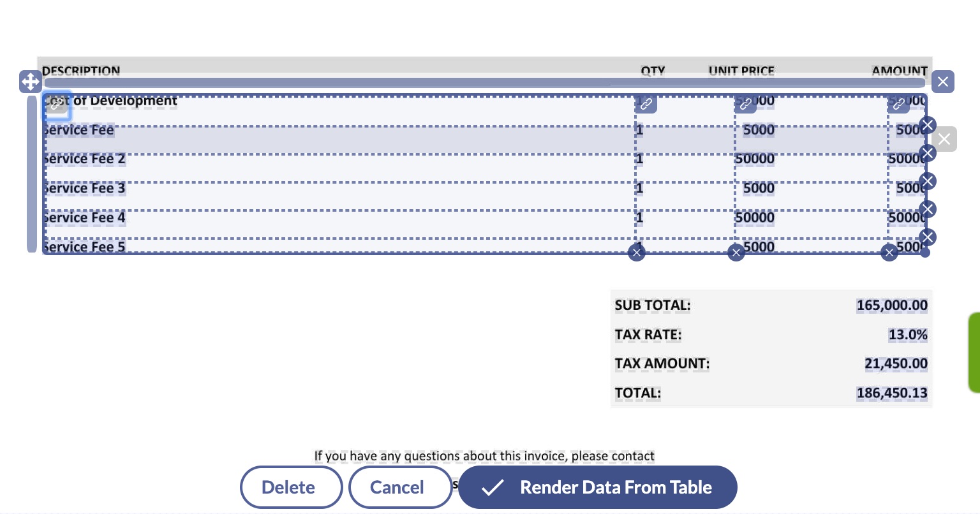
Task: Click the horizontal column adjustment bar below headers
Action: (483, 84)
